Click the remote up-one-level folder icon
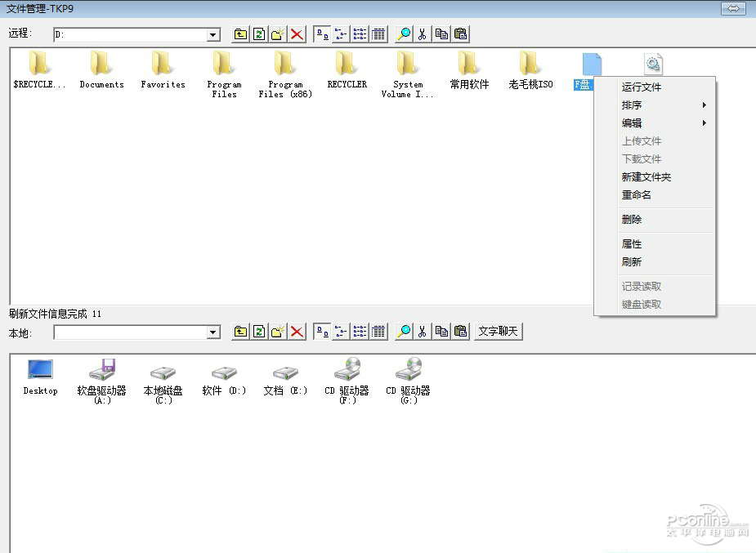This screenshot has height=553, width=756. [x=240, y=34]
